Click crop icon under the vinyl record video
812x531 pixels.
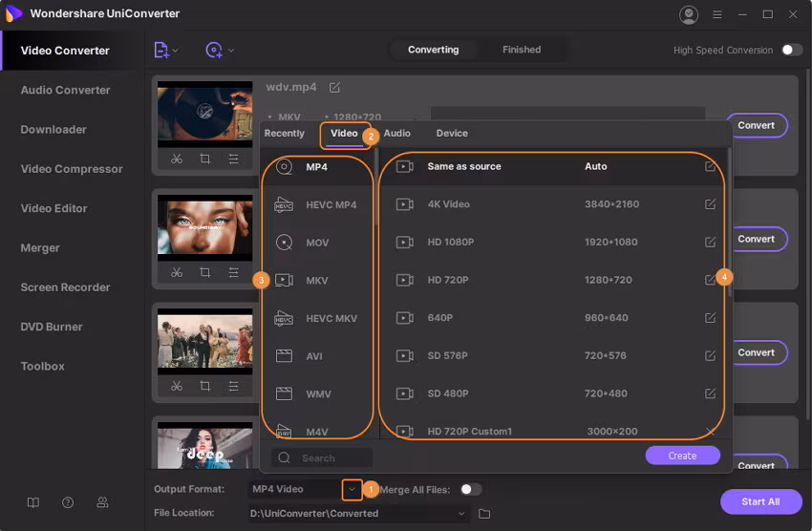tap(205, 159)
